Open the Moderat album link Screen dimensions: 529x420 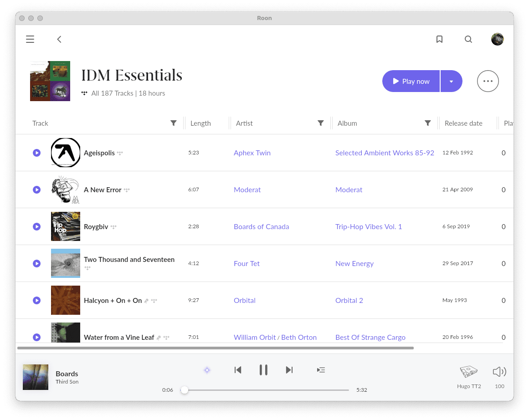[x=349, y=190]
